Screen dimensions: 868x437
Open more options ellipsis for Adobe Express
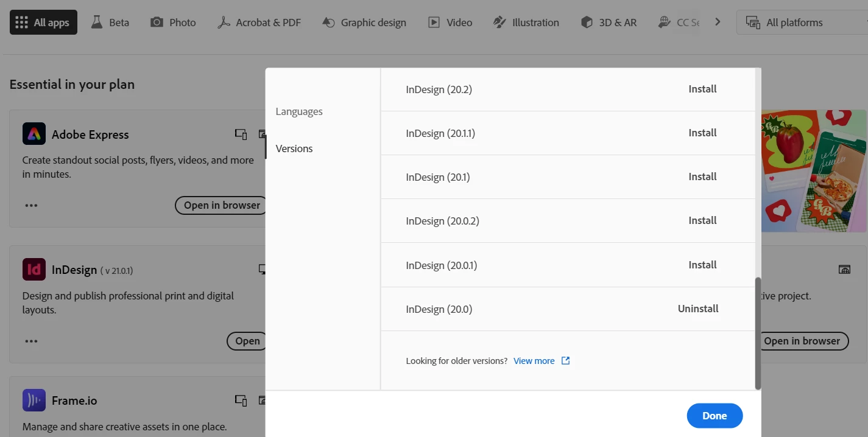coord(32,205)
